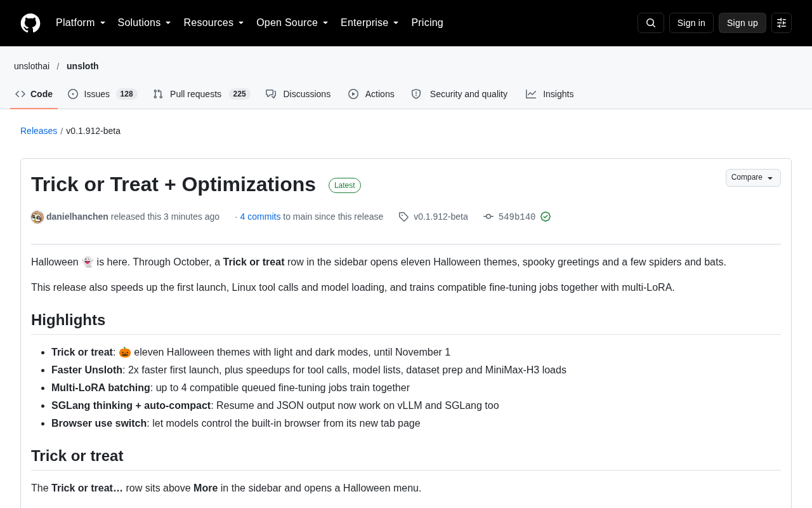Screen dimensions: 812x508
Task: Click the Issues count badge 128
Action: tap(126, 94)
